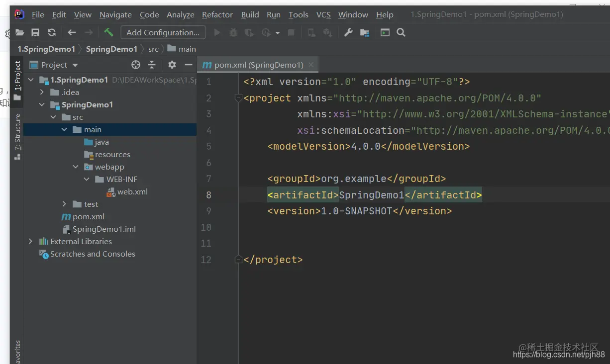Toggle the Z: Structure tool window stripe
This screenshot has width=610, height=364.
coord(17,136)
